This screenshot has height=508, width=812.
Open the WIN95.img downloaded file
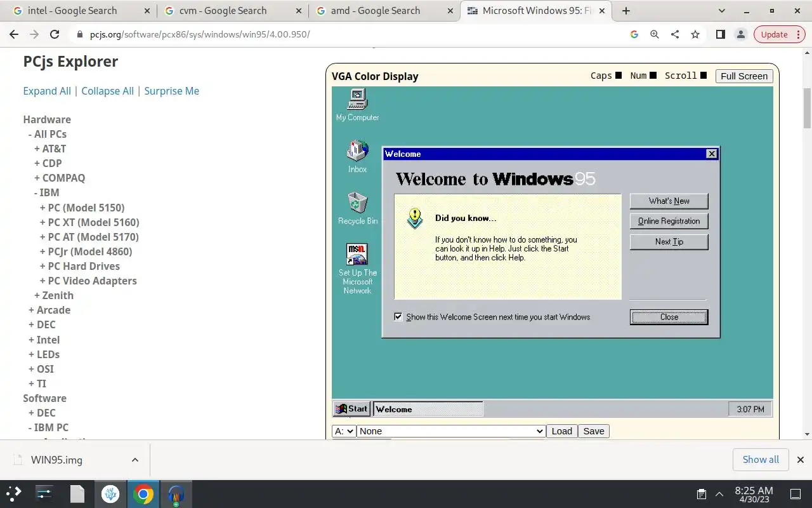point(56,460)
